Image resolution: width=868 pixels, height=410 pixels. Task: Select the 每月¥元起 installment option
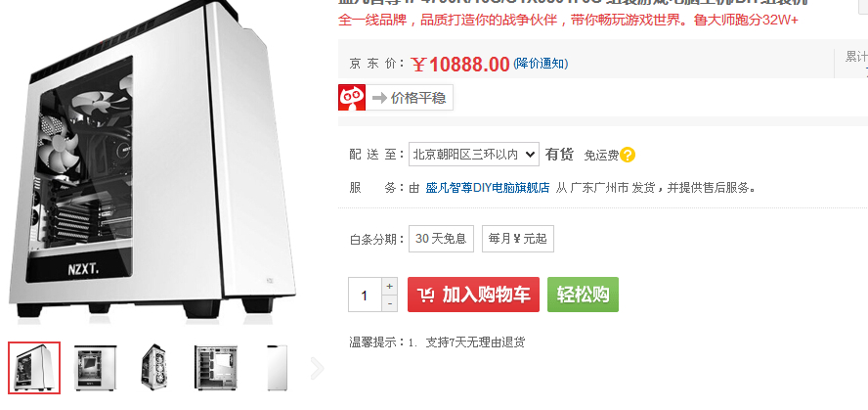coord(518,239)
